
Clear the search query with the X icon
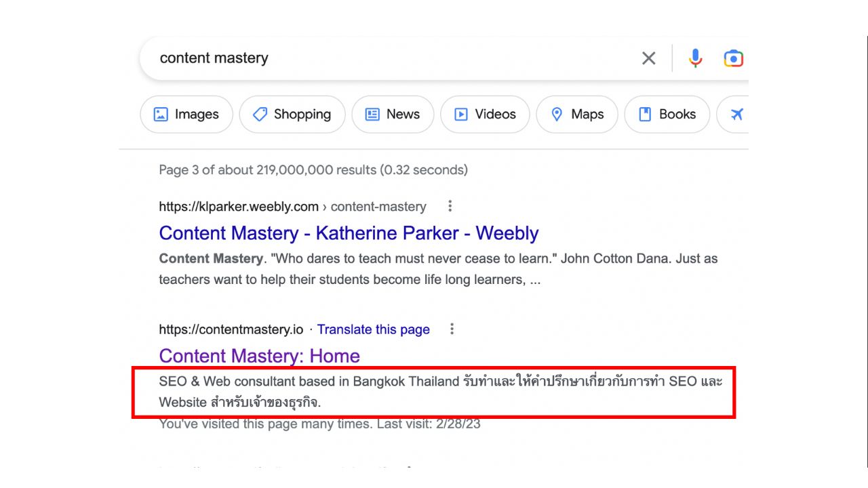click(649, 58)
